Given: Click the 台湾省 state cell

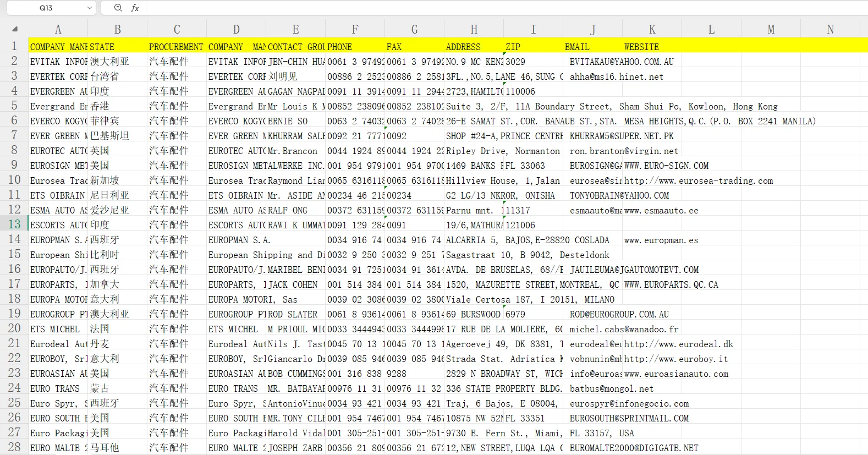Looking at the screenshot, I should point(117,76).
